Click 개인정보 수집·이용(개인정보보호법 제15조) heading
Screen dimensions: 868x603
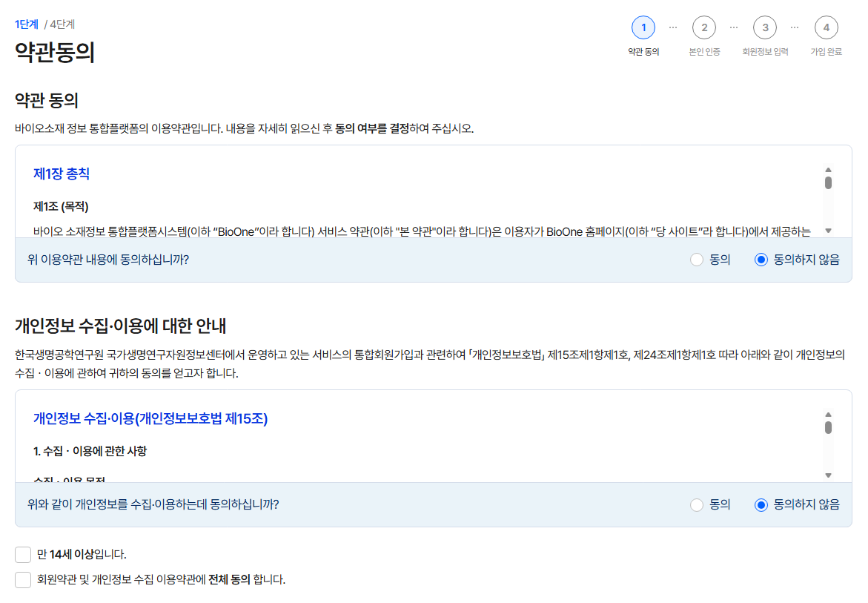(150, 418)
